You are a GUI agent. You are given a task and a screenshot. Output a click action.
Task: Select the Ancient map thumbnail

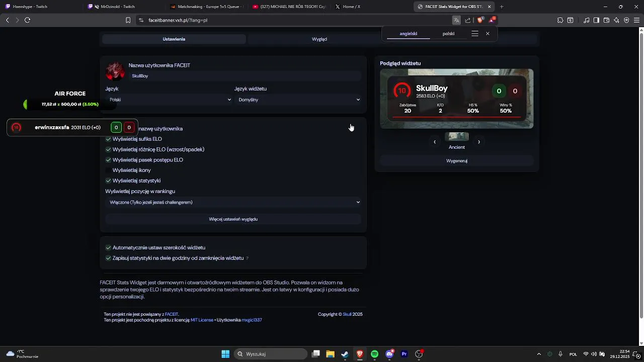pos(457,137)
